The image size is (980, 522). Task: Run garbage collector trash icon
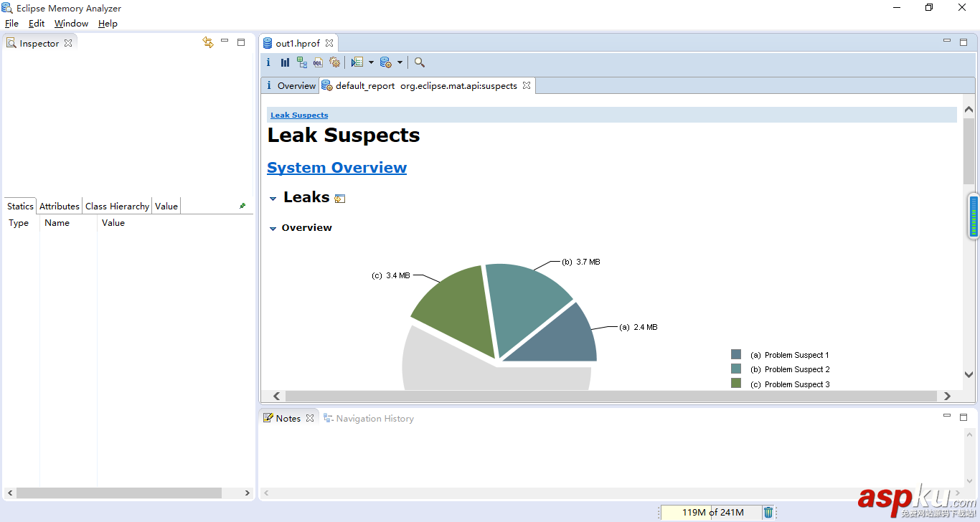[x=768, y=512]
